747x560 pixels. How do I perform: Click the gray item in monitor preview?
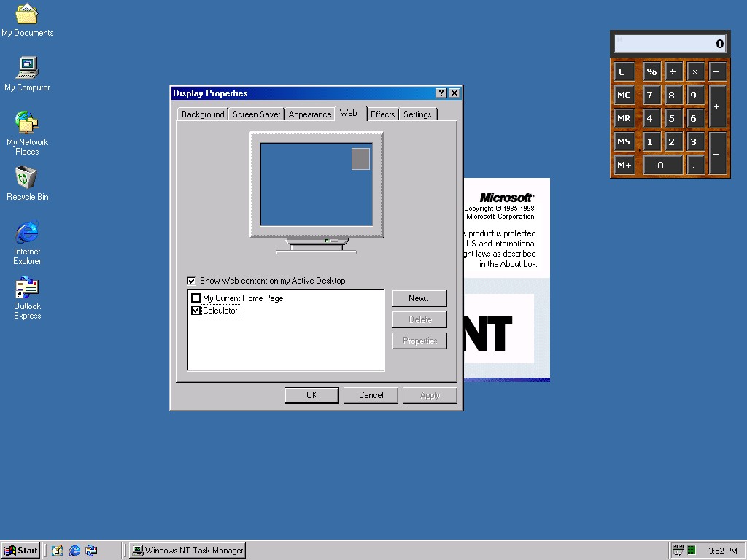coord(360,158)
